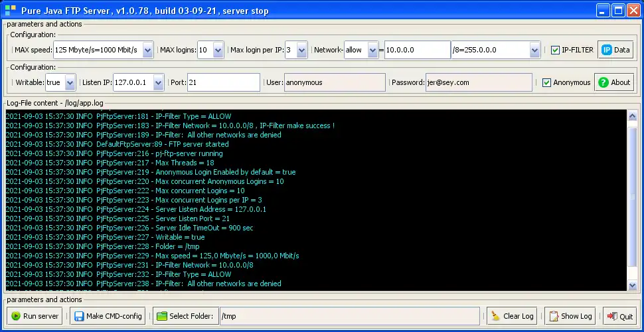Click the Data button label

pos(622,50)
